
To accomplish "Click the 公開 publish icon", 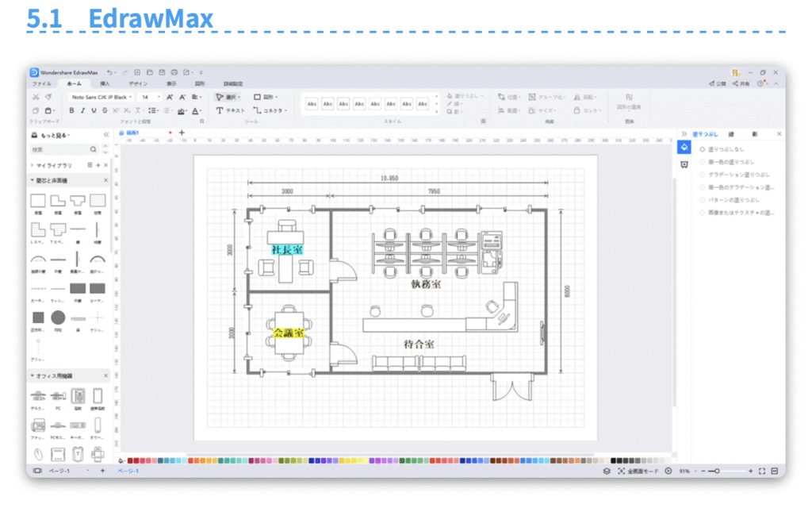I will click(717, 83).
